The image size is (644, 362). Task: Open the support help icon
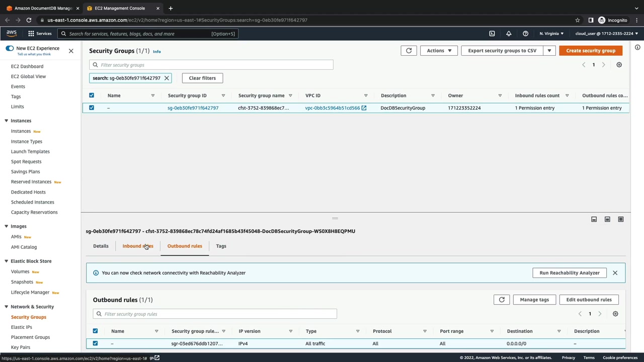pyautogui.click(x=525, y=34)
